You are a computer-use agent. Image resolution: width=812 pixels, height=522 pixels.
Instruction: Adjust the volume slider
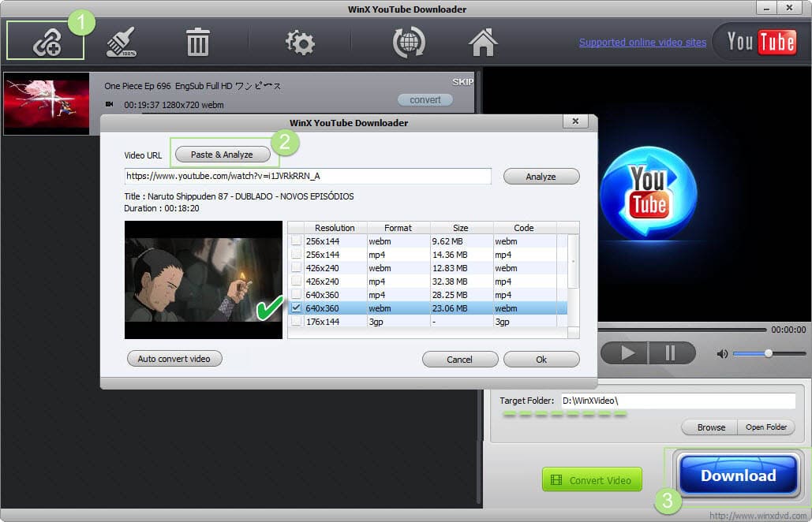[769, 353]
